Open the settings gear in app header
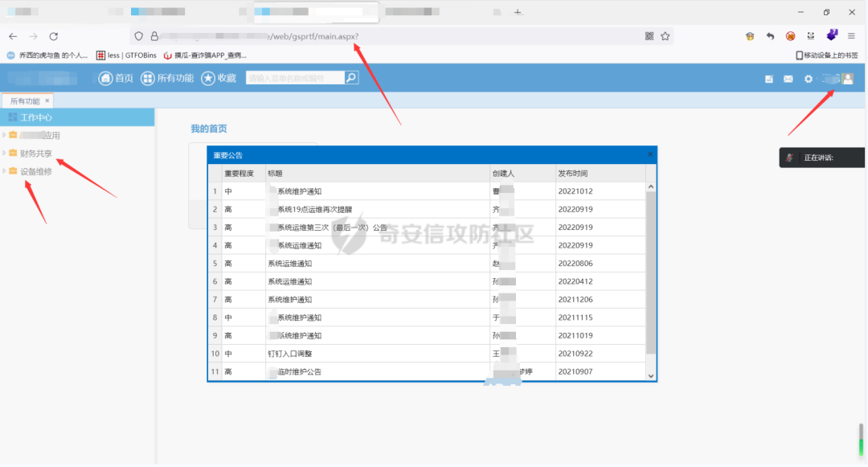Screen dimensions: 868x467 tap(809, 79)
